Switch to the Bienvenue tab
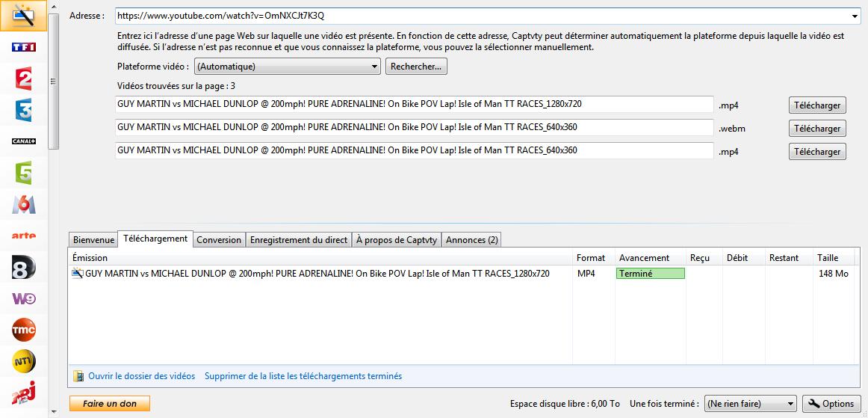Screen dimensions: 868x418 pyautogui.click(x=93, y=240)
